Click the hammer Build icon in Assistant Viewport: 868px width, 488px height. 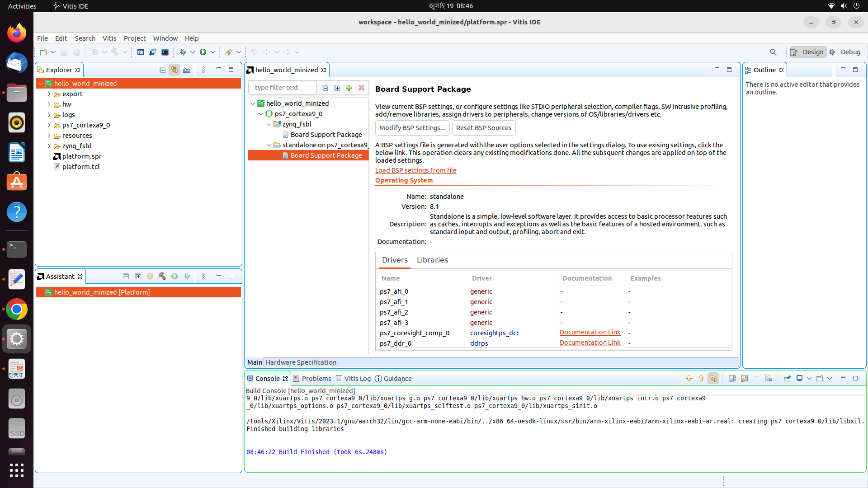(x=162, y=276)
